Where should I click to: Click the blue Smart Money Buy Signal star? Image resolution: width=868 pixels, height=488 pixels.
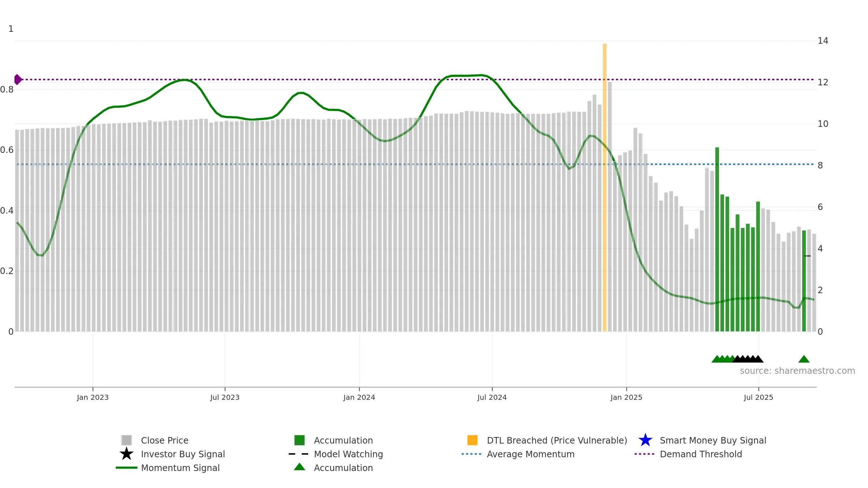(x=645, y=440)
